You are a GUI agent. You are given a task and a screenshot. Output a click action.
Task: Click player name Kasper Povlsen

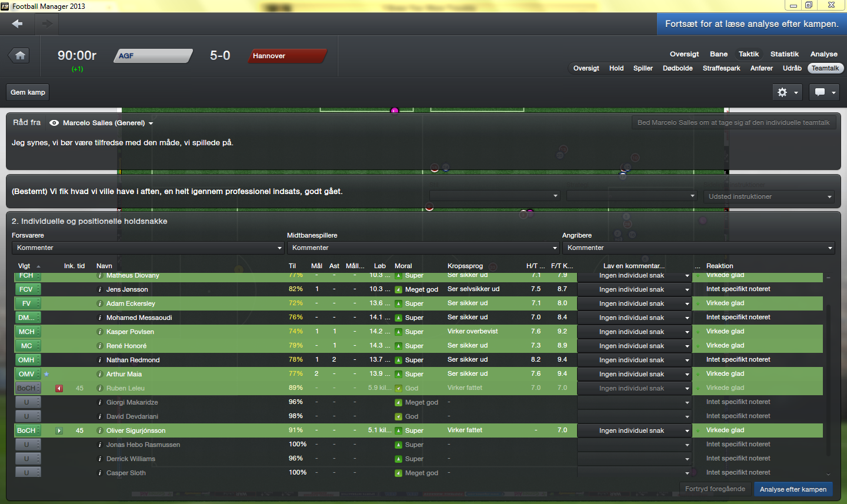[x=130, y=332]
